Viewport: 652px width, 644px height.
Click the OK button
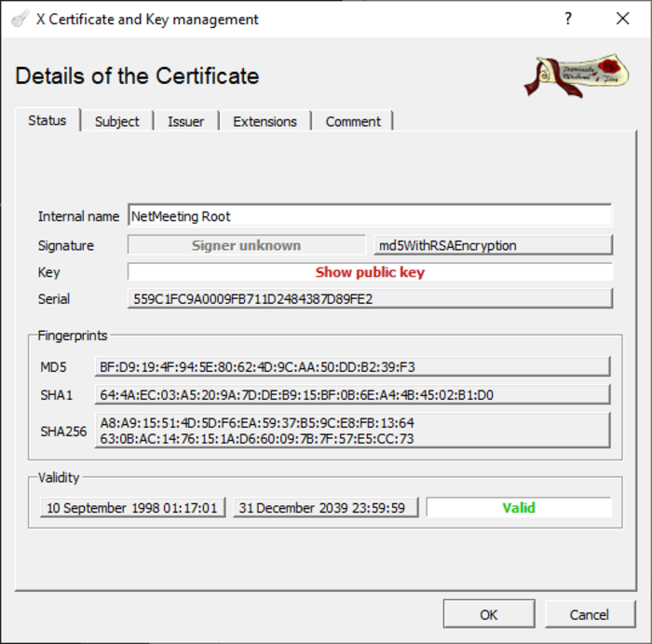click(489, 614)
